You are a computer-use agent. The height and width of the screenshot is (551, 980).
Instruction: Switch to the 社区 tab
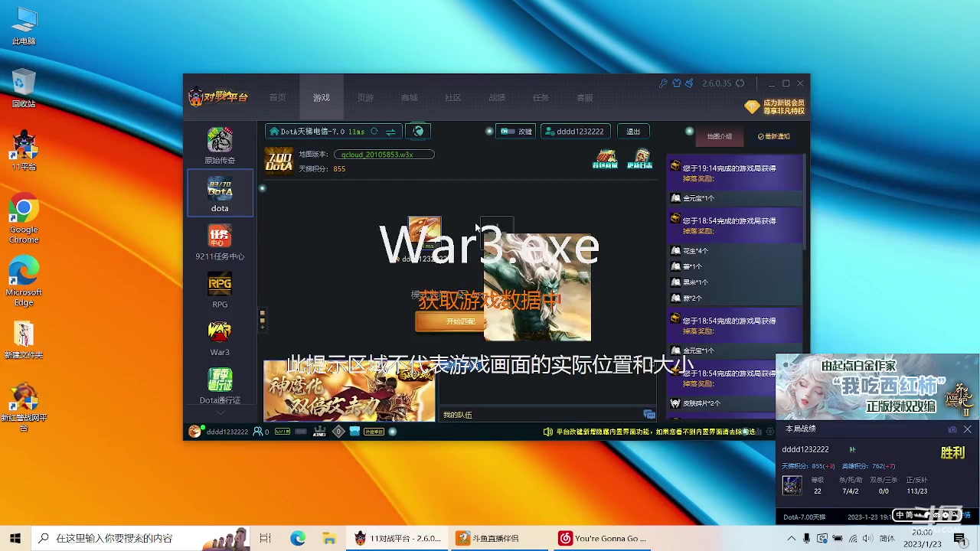point(453,98)
